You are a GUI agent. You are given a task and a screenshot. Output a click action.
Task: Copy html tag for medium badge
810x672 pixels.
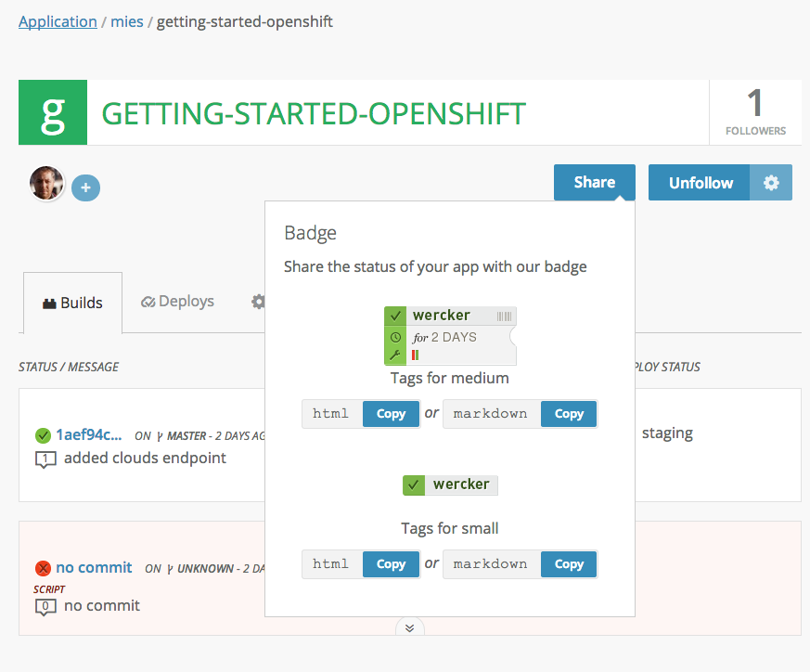point(391,414)
